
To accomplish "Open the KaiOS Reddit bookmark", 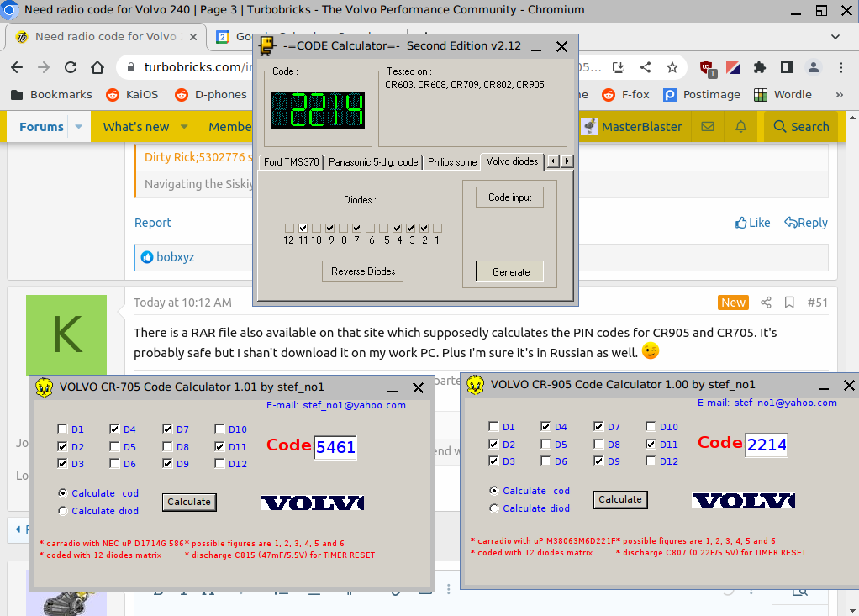I will tap(132, 95).
